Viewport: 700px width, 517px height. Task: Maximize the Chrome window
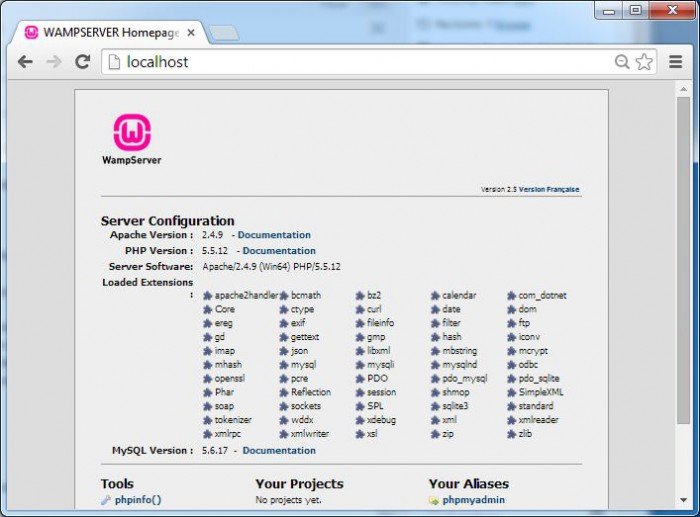click(636, 10)
